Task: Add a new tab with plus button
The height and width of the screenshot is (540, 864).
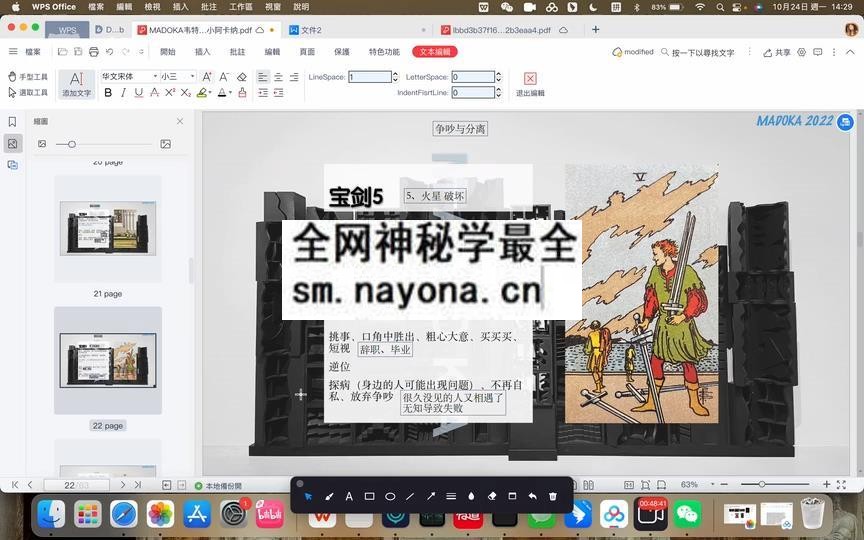Action: click(x=596, y=29)
